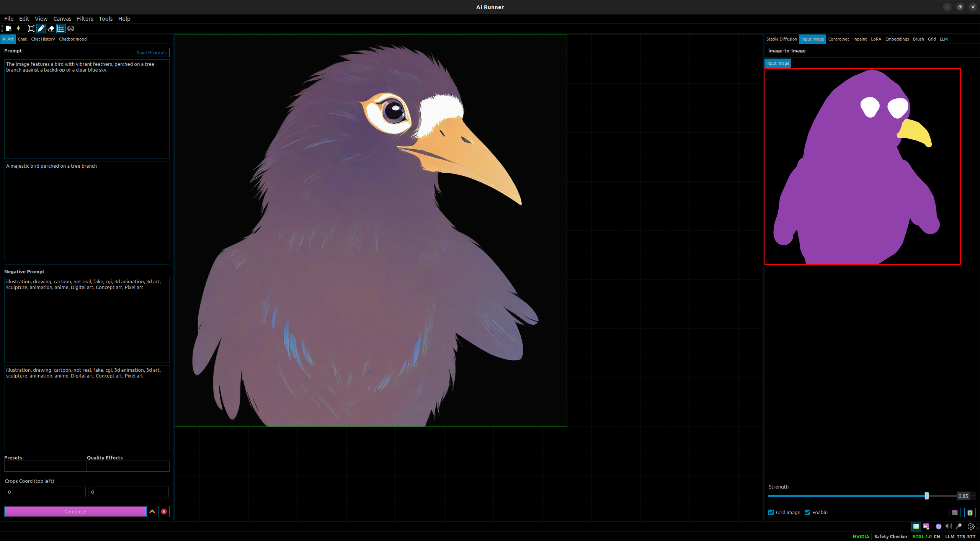The width and height of the screenshot is (980, 541).
Task: Switch to the AI Art tab
Action: (8, 39)
